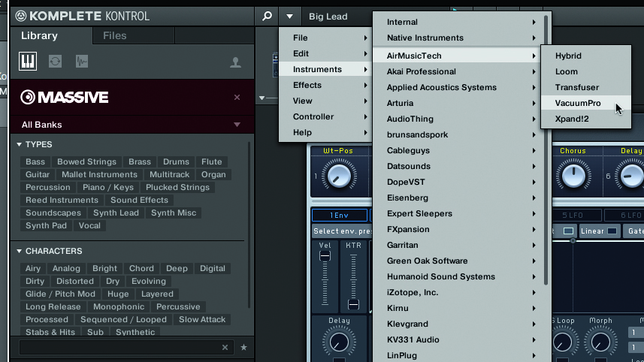Toggle the Distorted character tag
The image size is (644, 362).
click(x=74, y=281)
